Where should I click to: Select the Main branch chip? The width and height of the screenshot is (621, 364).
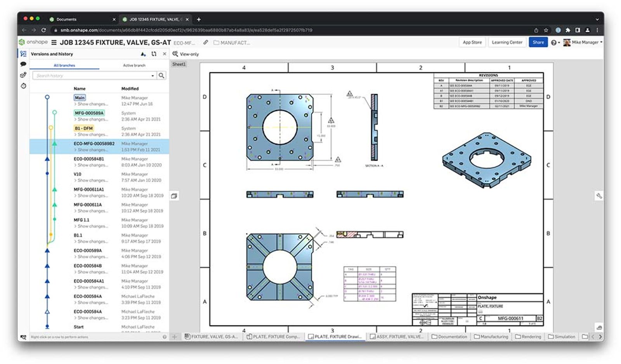[80, 98]
